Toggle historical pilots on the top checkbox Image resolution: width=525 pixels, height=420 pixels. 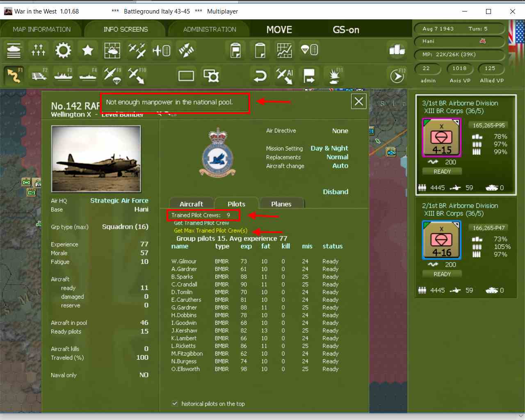(x=175, y=404)
